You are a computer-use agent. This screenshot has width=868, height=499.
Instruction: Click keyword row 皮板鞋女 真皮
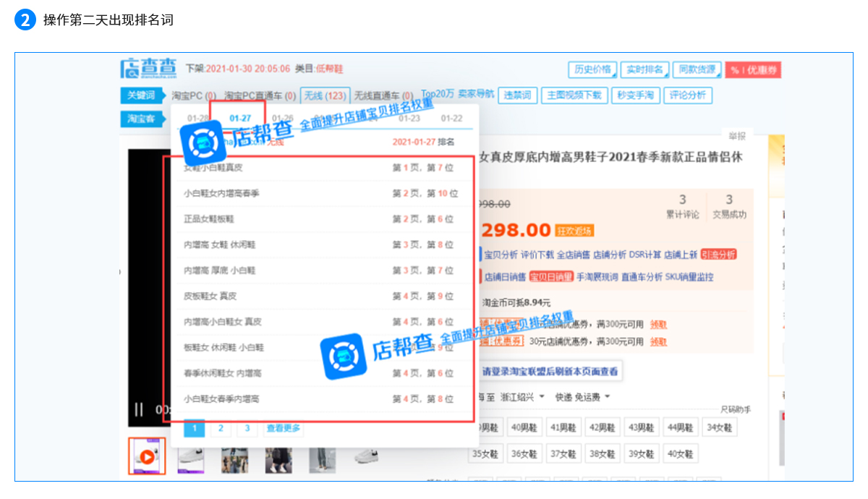[x=322, y=296]
